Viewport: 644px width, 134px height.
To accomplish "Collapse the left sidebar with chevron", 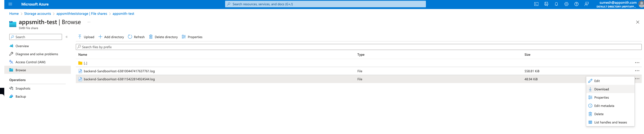I will [x=67, y=37].
